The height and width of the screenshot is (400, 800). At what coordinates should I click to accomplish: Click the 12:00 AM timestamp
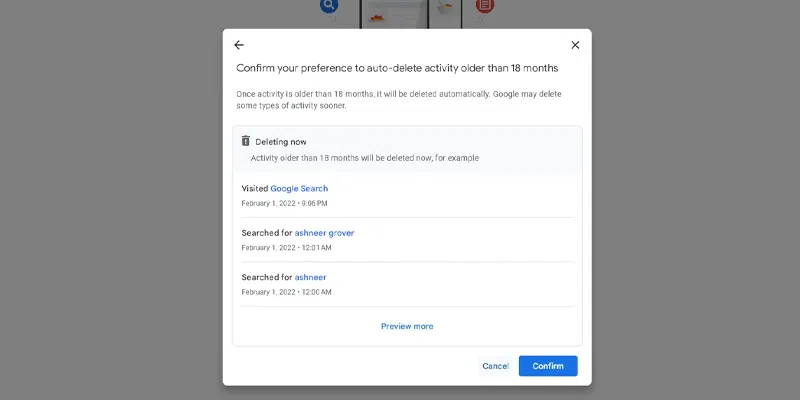tap(316, 292)
